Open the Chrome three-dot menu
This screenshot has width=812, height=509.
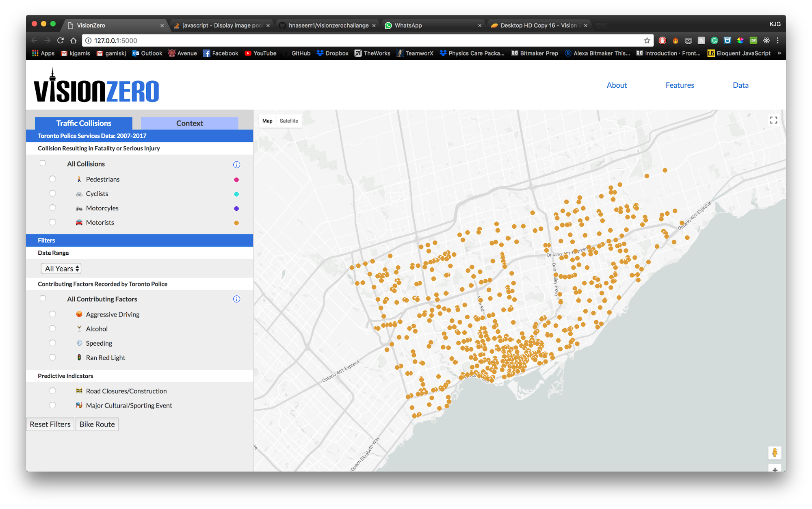click(777, 40)
